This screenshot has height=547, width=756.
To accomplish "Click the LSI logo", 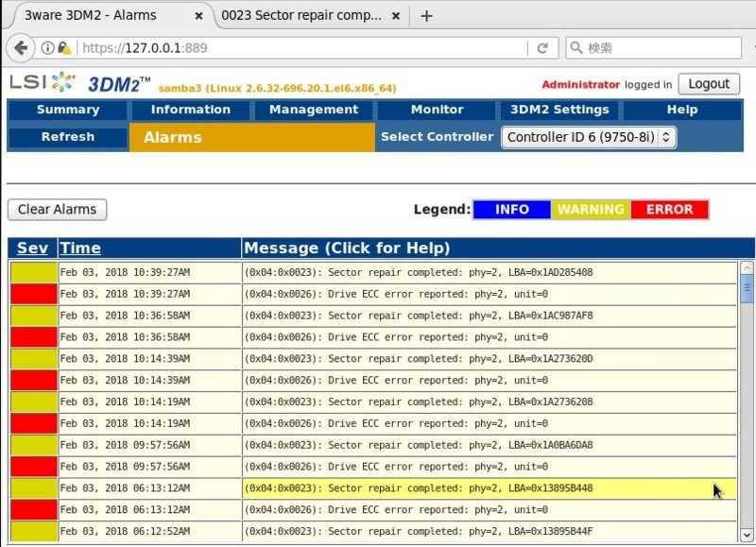I will 43,82.
